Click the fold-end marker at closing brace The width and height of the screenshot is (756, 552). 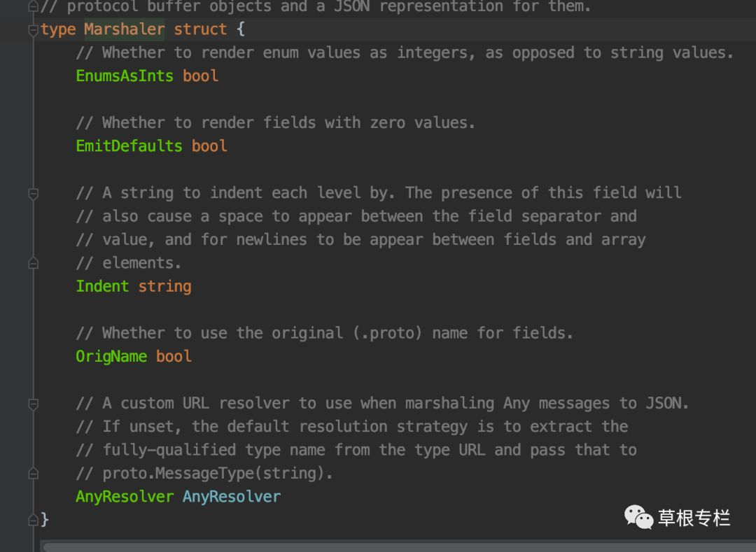(34, 520)
